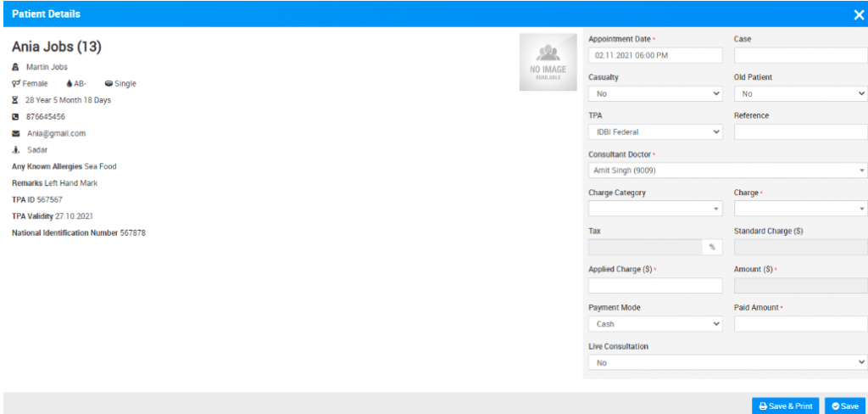Image resolution: width=868 pixels, height=414 pixels.
Task: Close the Patient Details dialog
Action: pos(858,15)
